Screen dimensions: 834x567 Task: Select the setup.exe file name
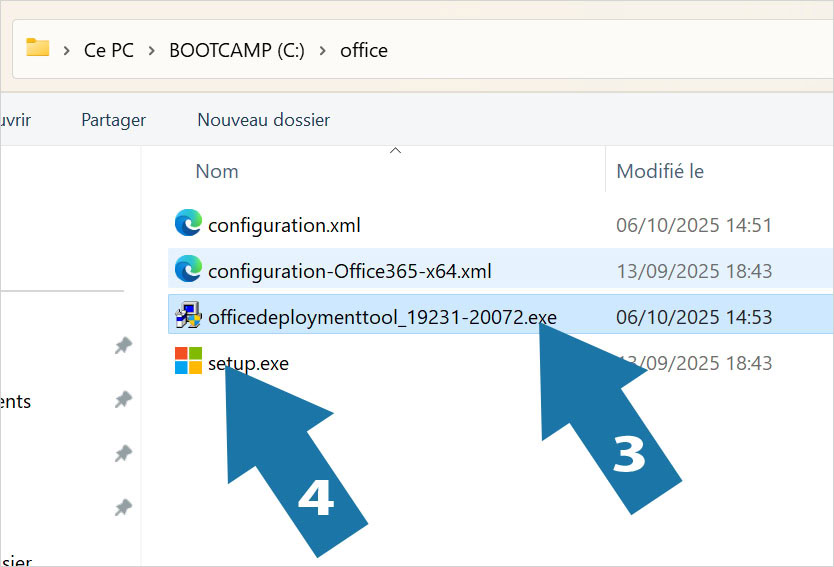(248, 363)
